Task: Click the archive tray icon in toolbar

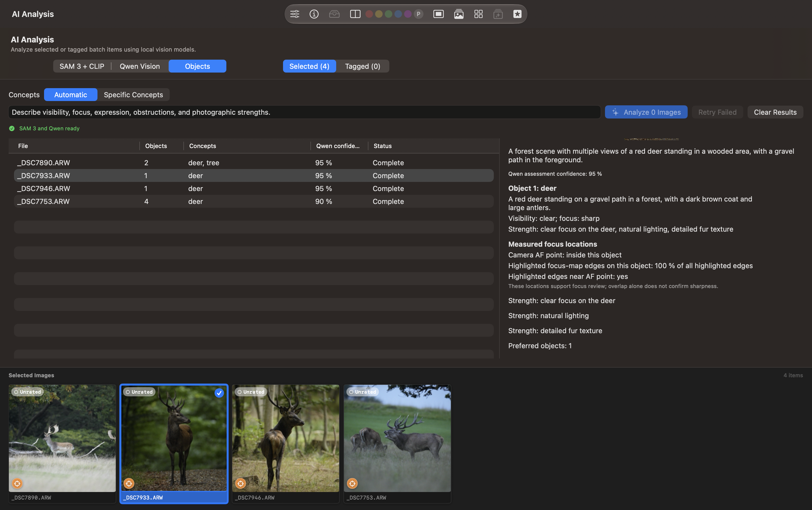Action: click(x=334, y=14)
